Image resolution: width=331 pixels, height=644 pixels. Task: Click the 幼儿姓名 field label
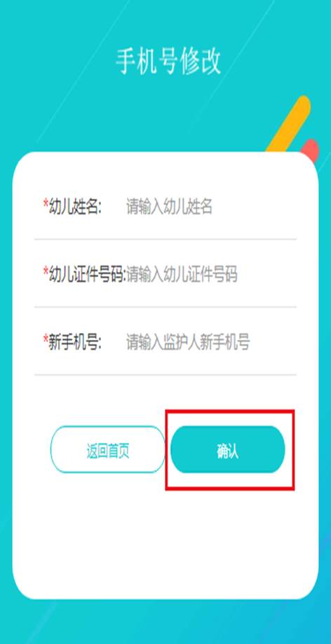click(75, 207)
